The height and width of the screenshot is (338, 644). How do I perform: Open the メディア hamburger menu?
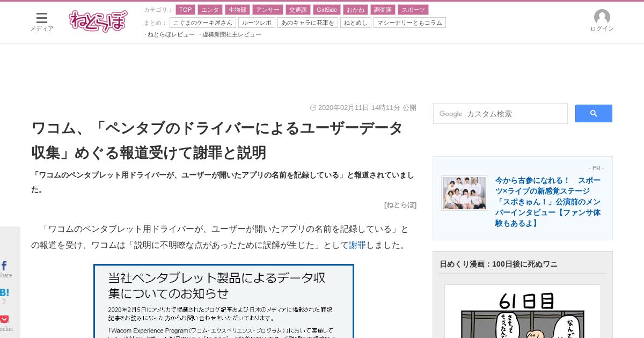click(x=41, y=22)
